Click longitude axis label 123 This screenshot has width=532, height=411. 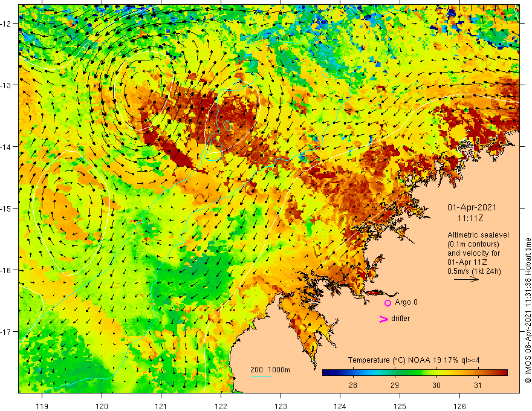point(281,406)
